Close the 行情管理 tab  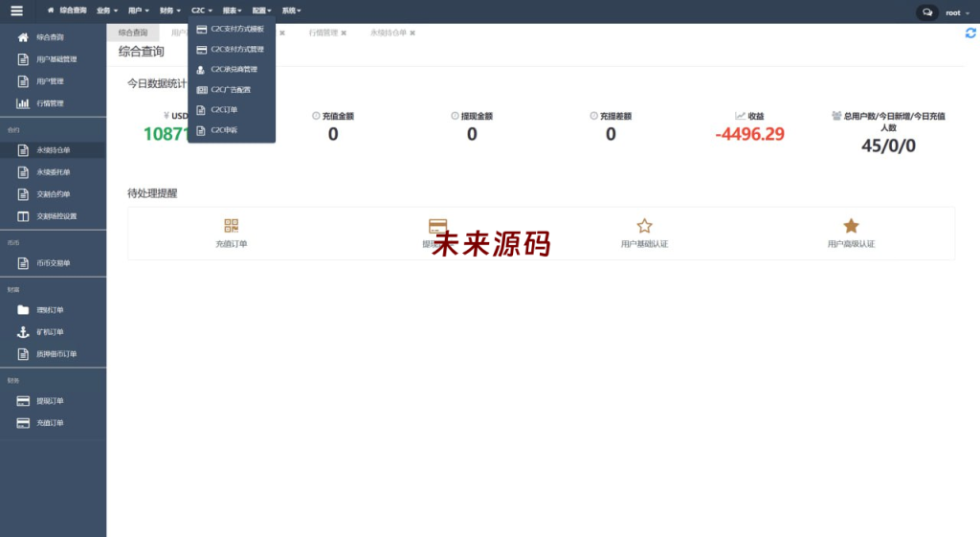pos(344,34)
